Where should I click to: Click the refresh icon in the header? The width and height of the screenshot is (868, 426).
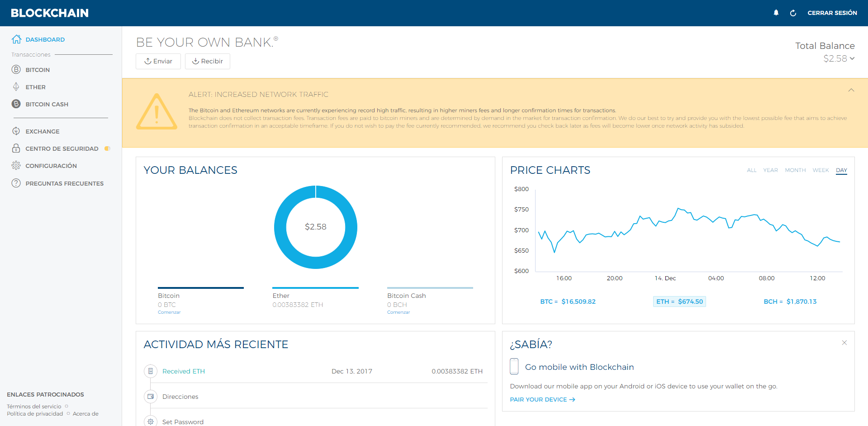coord(793,13)
